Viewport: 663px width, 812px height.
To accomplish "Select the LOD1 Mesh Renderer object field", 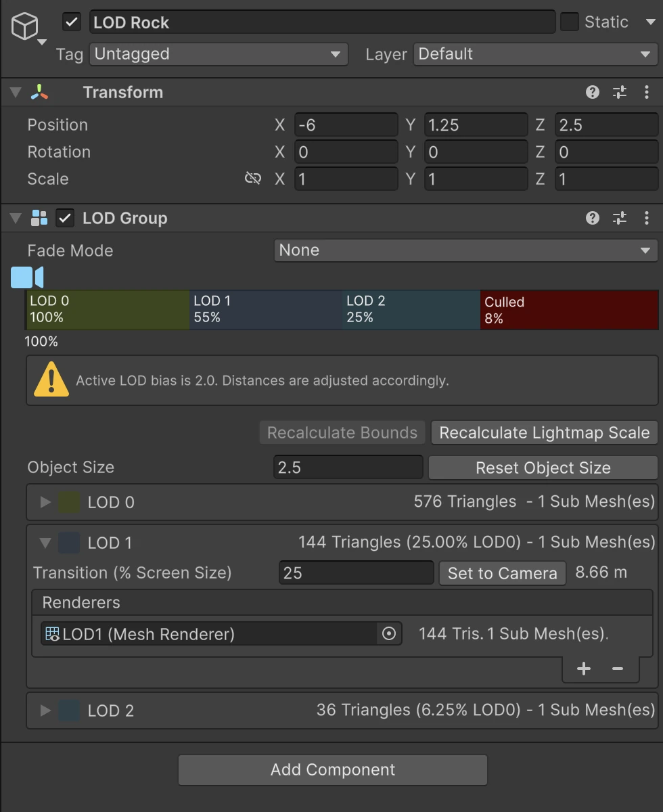I will (221, 634).
